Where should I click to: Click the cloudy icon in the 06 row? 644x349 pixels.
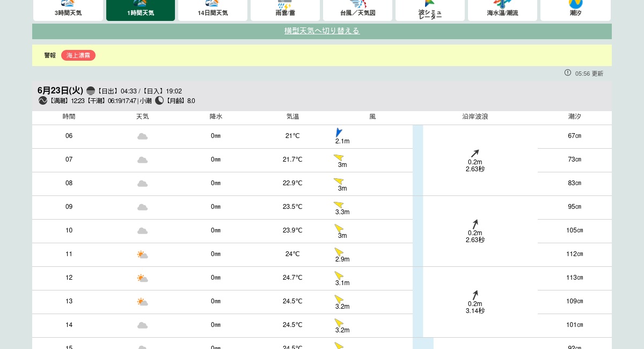tap(142, 136)
